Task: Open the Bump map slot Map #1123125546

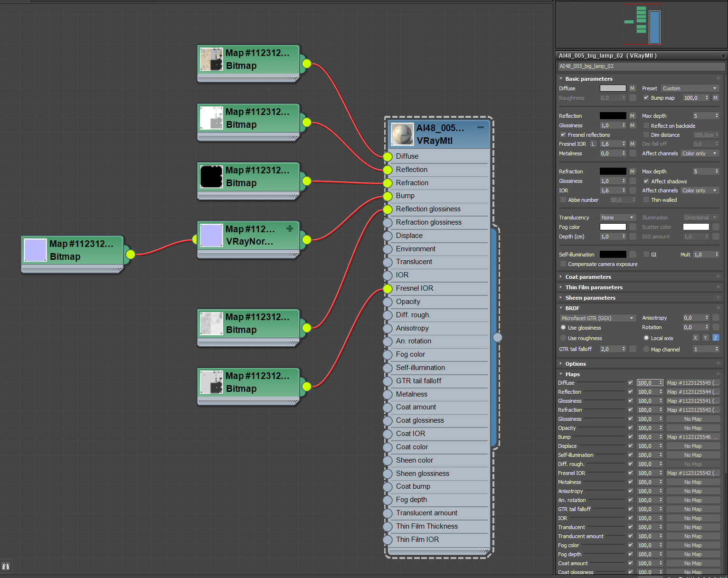Action: (693, 437)
